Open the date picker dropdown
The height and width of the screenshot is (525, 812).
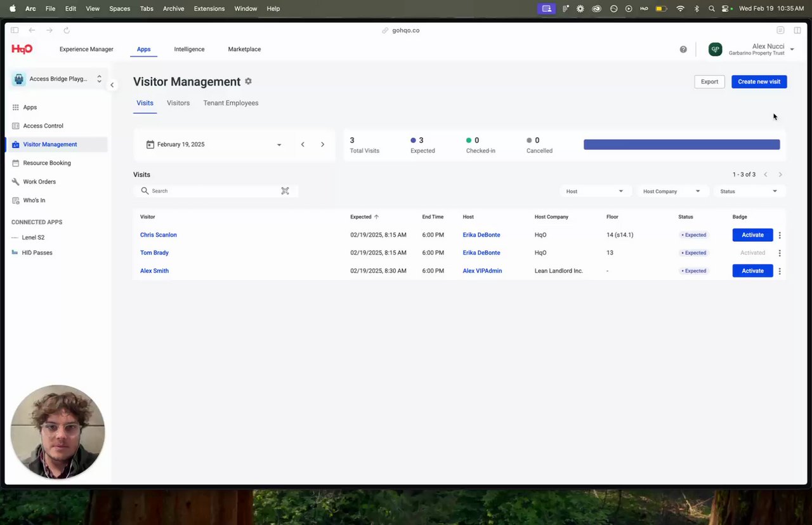click(279, 145)
